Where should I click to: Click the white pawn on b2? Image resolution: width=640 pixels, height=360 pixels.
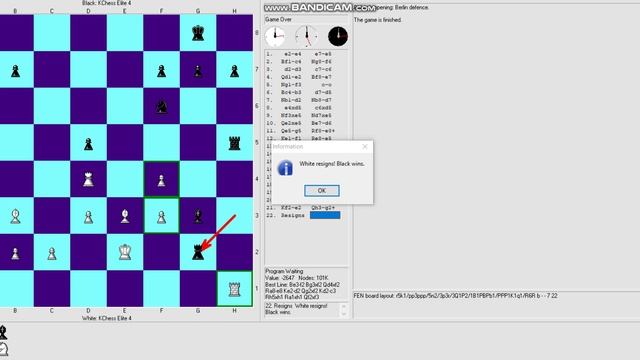pos(16,253)
